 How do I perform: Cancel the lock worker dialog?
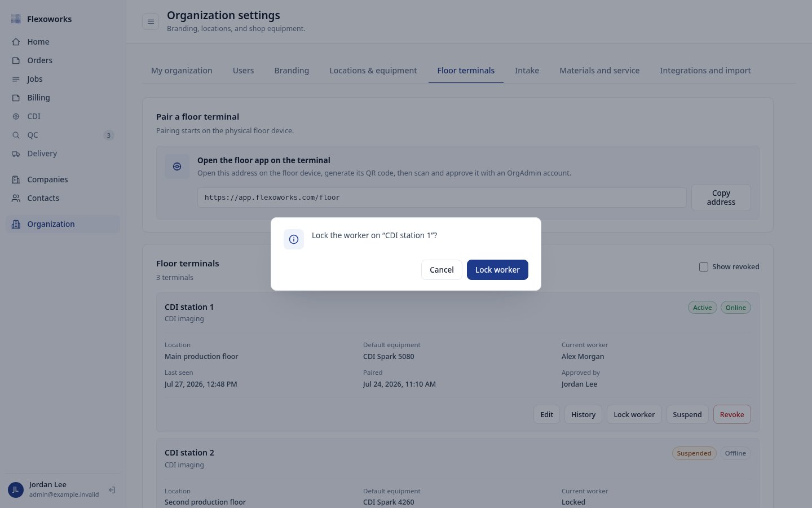click(442, 270)
